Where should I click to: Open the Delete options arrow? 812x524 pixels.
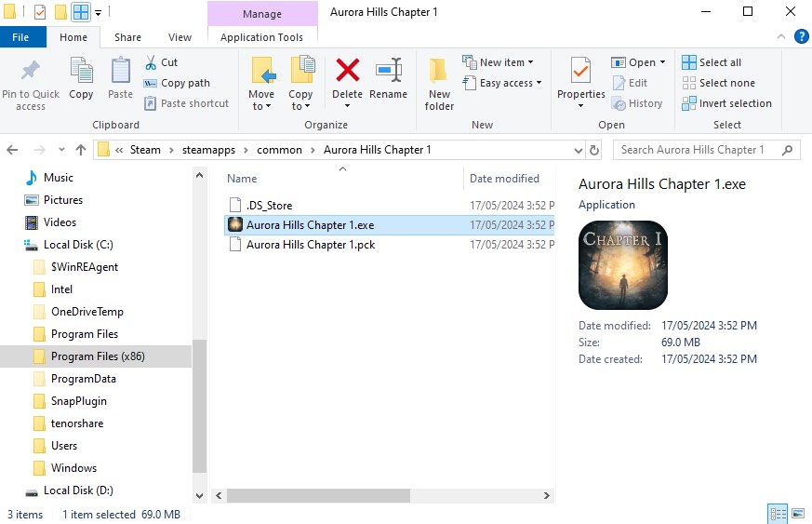coord(348,106)
